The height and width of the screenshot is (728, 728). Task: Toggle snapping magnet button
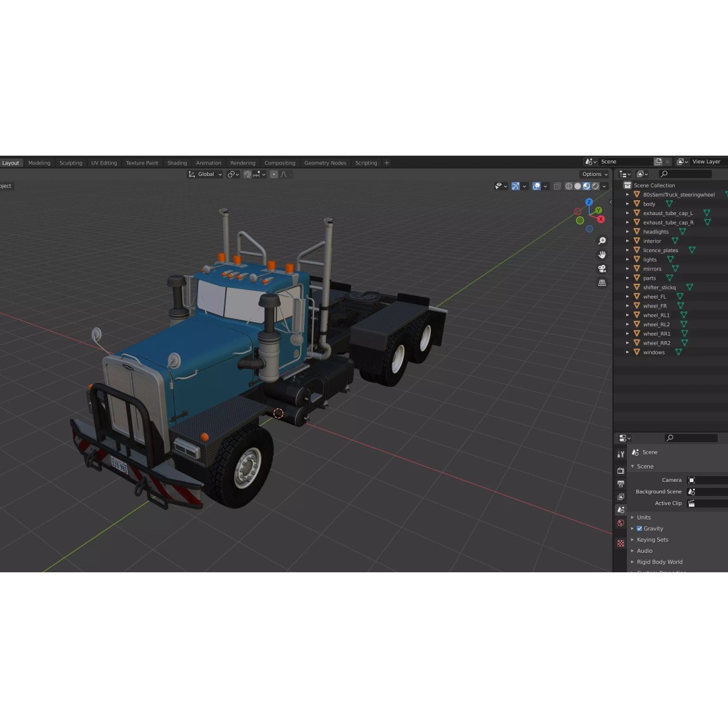coord(247,174)
